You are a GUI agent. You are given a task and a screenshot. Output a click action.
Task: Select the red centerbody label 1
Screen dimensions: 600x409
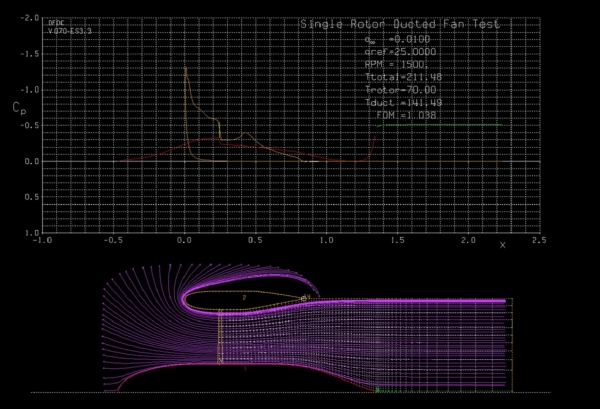coord(245,368)
